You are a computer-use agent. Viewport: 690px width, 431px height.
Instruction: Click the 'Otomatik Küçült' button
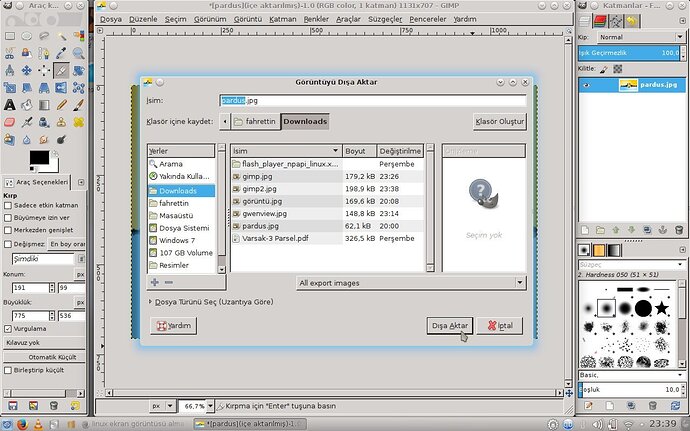44,357
